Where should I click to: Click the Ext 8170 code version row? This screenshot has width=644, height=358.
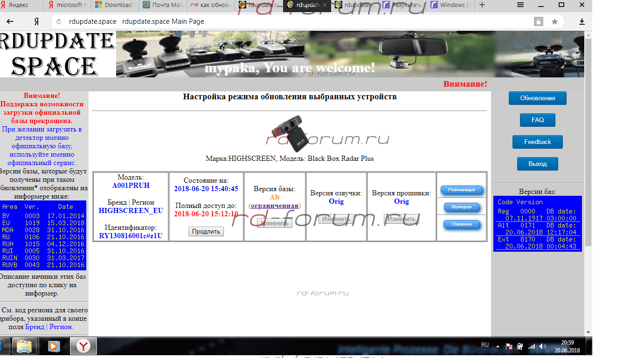coord(537,243)
